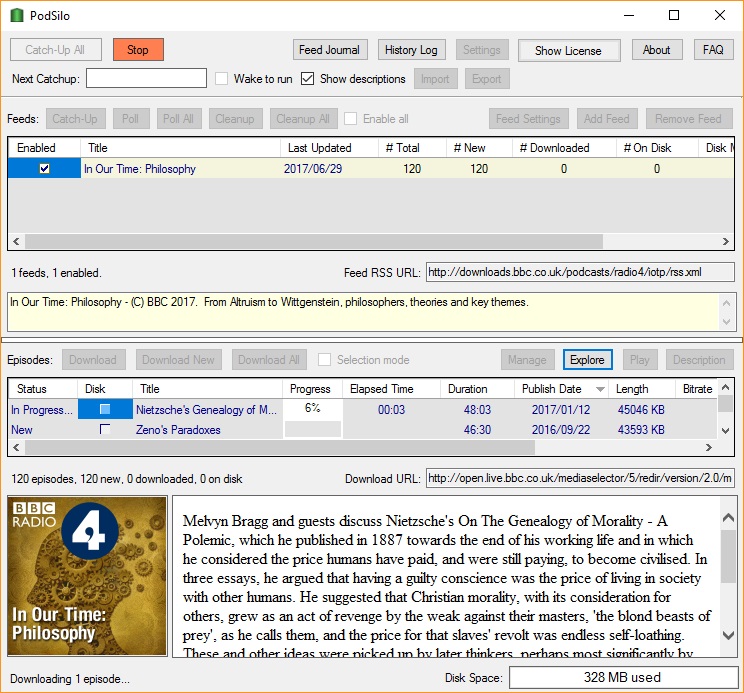Viewport: 744px width, 693px height.
Task: Toggle the Wake to run checkbox
Action: coord(222,79)
